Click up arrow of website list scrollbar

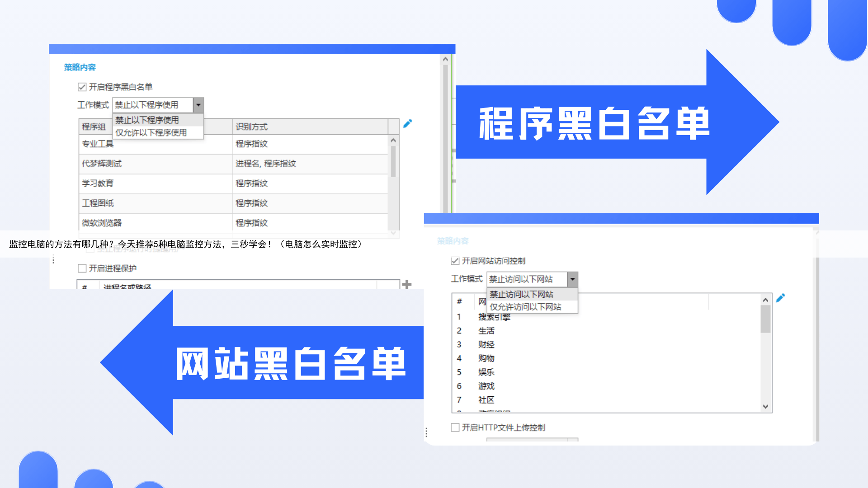coord(765,300)
